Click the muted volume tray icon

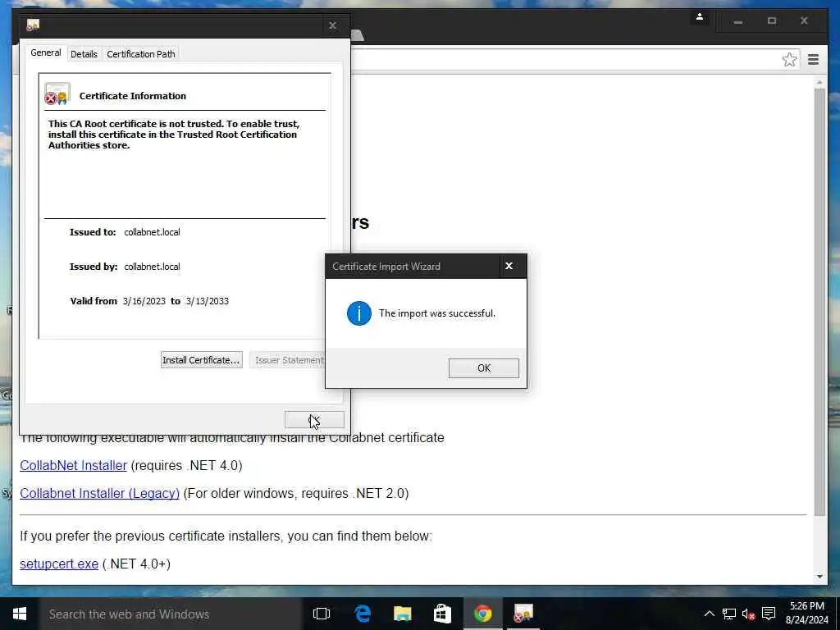748,614
